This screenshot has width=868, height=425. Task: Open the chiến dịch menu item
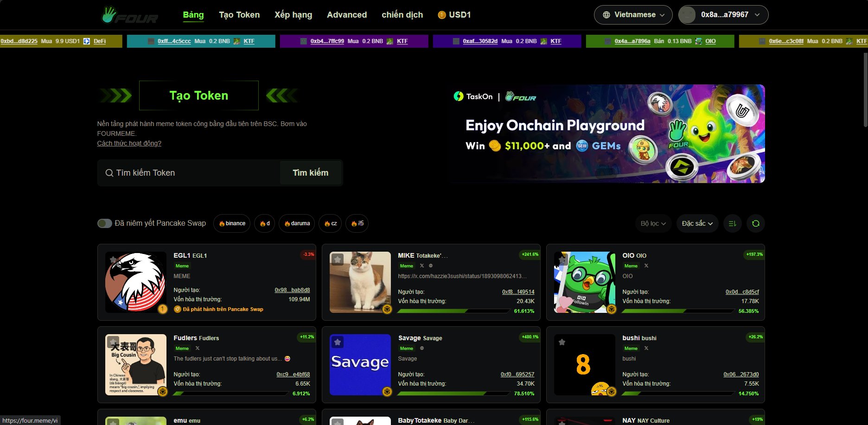pos(402,15)
